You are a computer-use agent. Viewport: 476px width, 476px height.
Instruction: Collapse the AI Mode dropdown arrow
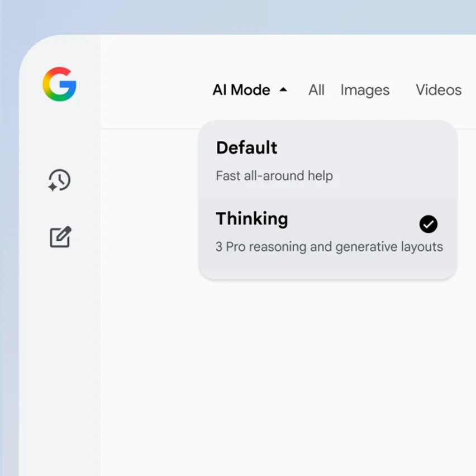pos(283,89)
